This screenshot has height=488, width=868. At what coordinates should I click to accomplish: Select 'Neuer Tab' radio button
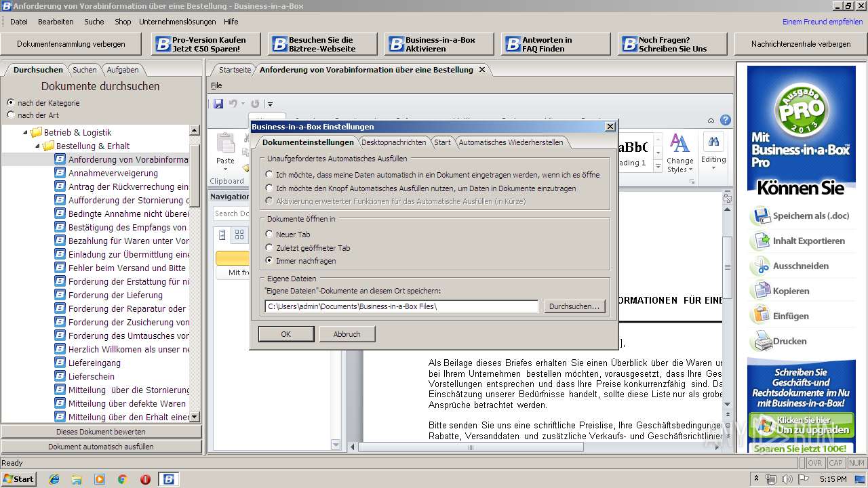pos(269,235)
